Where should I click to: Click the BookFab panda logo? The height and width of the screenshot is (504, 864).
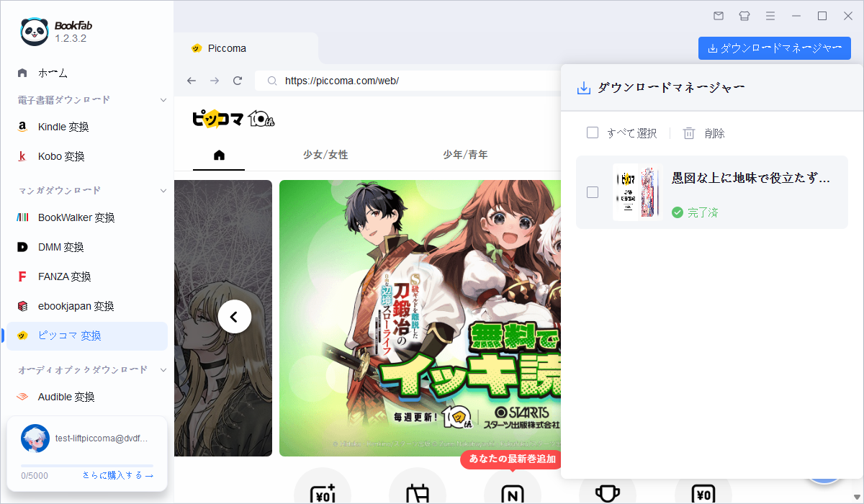click(x=35, y=32)
